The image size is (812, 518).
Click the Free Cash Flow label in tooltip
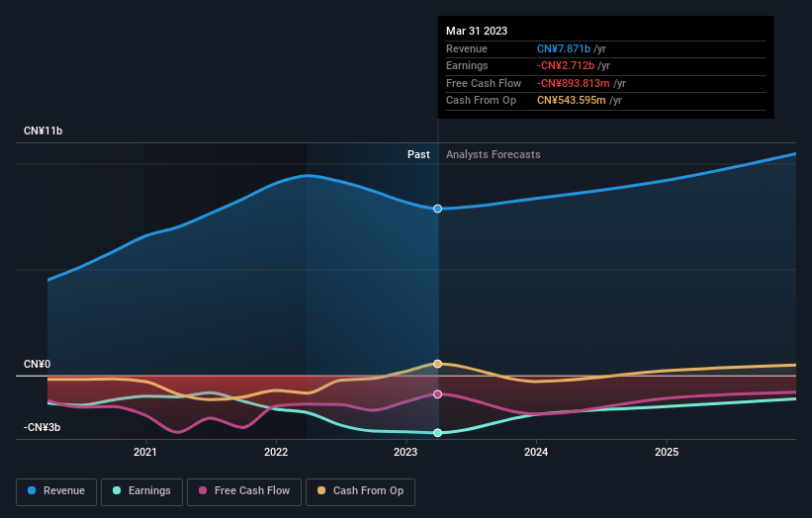click(x=484, y=83)
